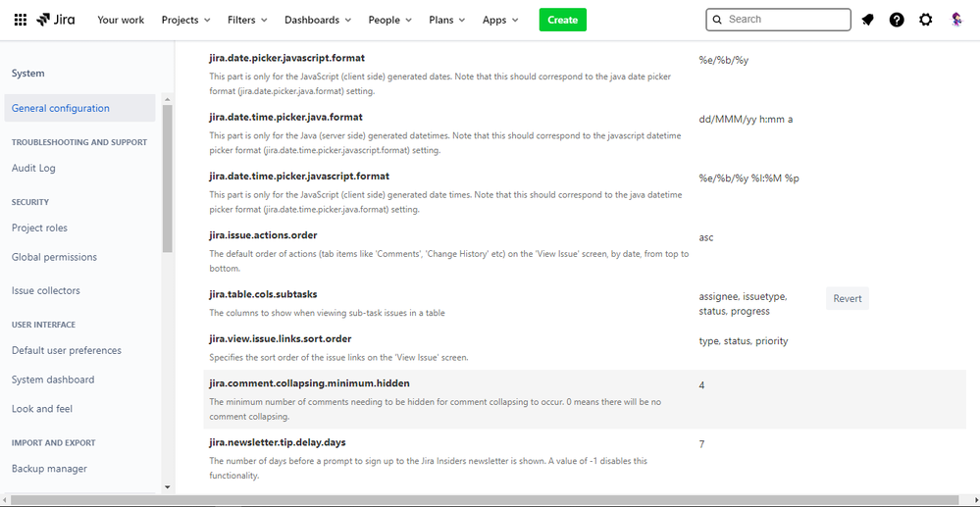Expand the Filters dropdown
This screenshot has width=980, height=507.
247,20
